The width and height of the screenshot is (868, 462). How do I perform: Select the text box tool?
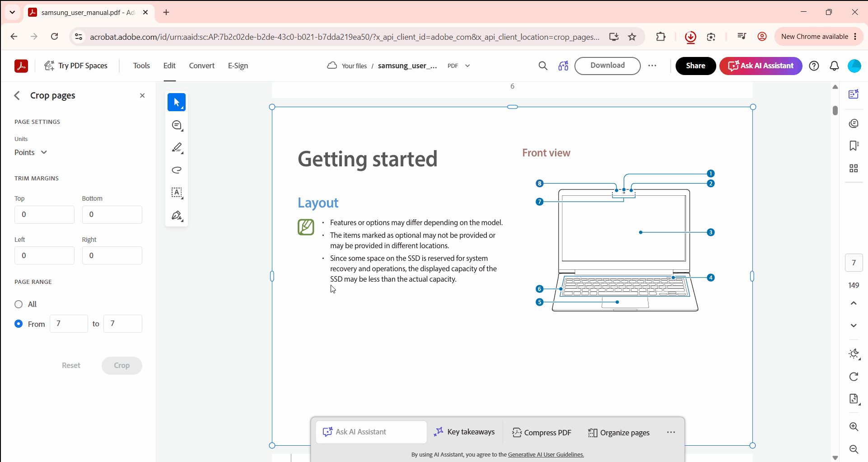coord(177,193)
